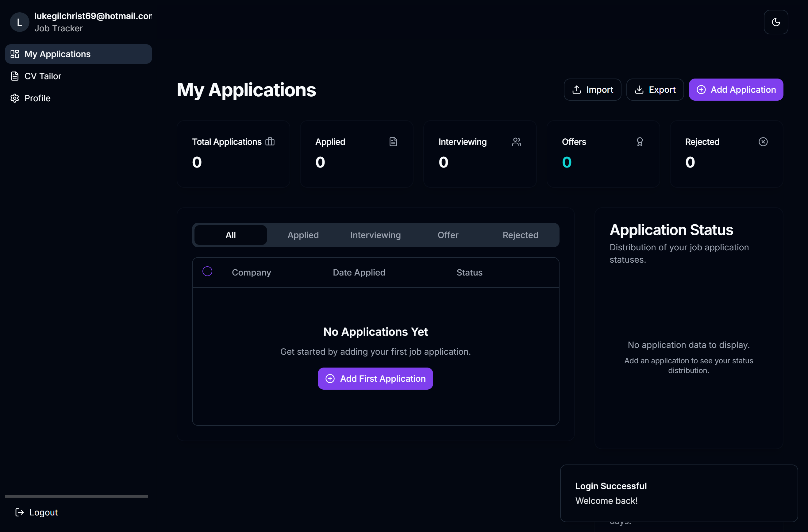Toggle dark mode with the moon icon
The width and height of the screenshot is (808, 532).
pyautogui.click(x=776, y=22)
